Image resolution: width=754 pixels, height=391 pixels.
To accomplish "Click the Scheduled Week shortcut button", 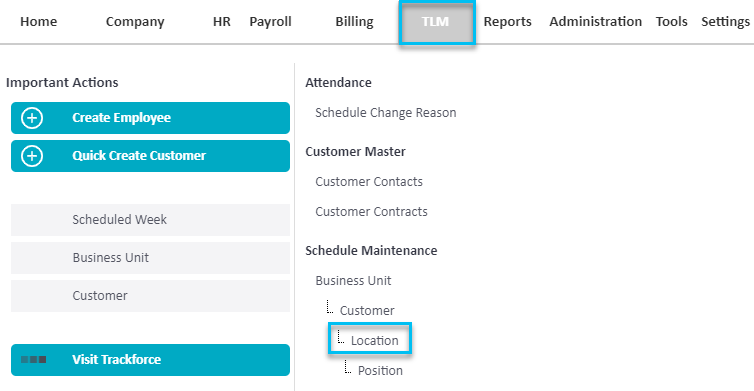I will click(x=151, y=220).
